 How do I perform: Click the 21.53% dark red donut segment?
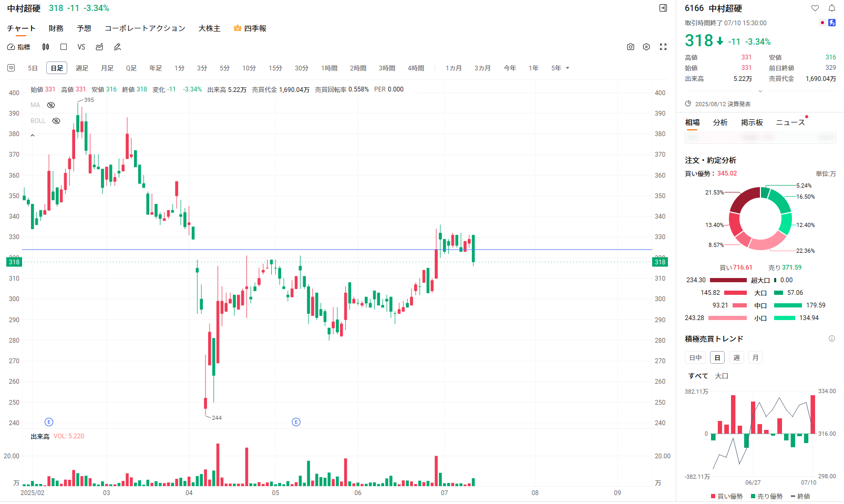(x=743, y=199)
